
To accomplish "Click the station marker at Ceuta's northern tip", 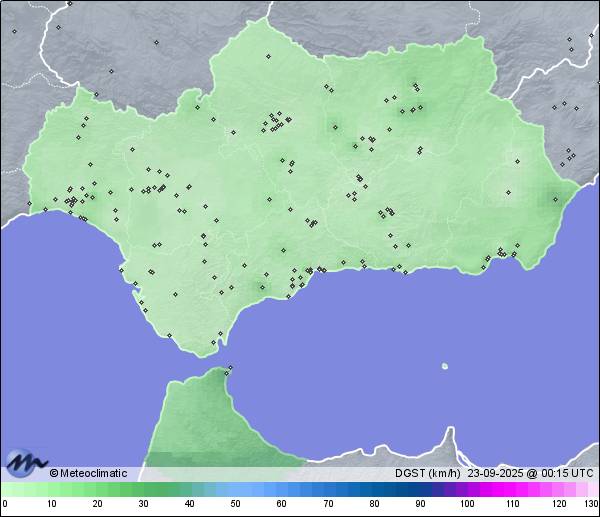I will coord(229,368).
